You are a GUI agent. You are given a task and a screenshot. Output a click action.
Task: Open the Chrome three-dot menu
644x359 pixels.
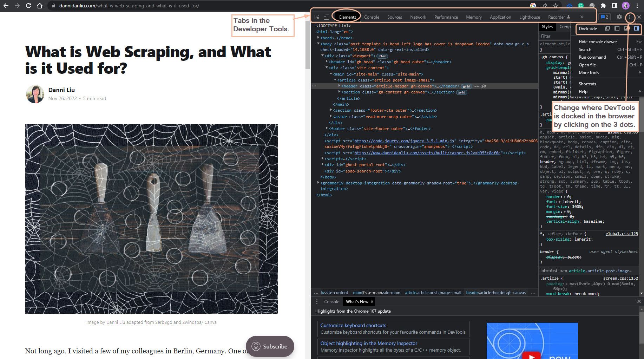click(x=637, y=6)
